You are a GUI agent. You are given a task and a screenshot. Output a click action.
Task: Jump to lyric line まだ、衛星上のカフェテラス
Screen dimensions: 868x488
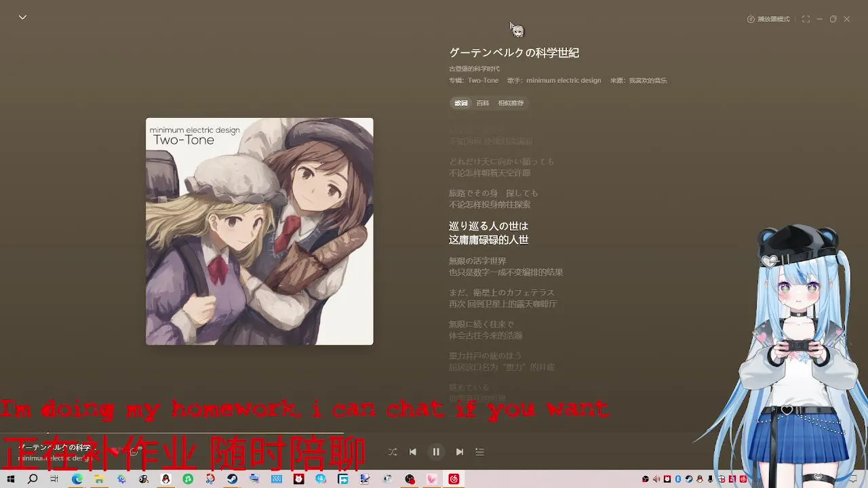point(501,293)
